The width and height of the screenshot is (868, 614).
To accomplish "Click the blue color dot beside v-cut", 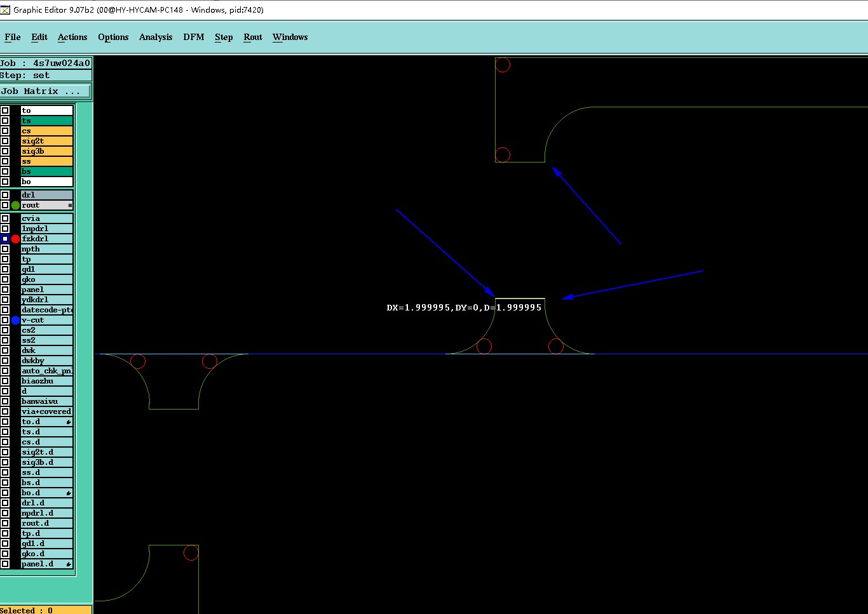I will pos(15,320).
